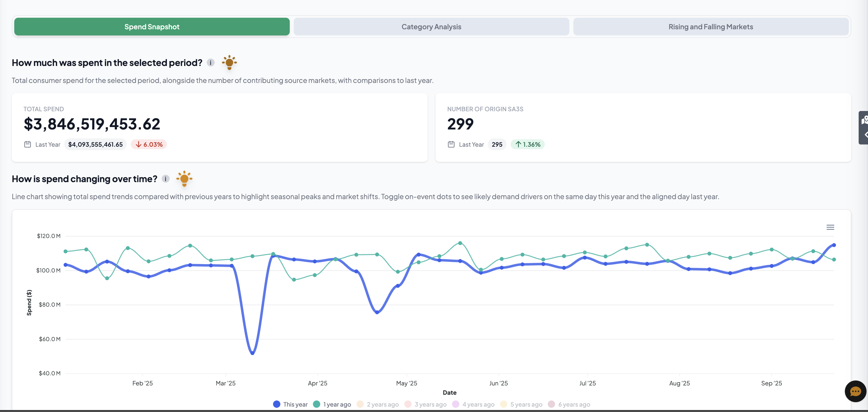
Task: Click the '6 years ago' pink legend swatch
Action: click(x=551, y=404)
